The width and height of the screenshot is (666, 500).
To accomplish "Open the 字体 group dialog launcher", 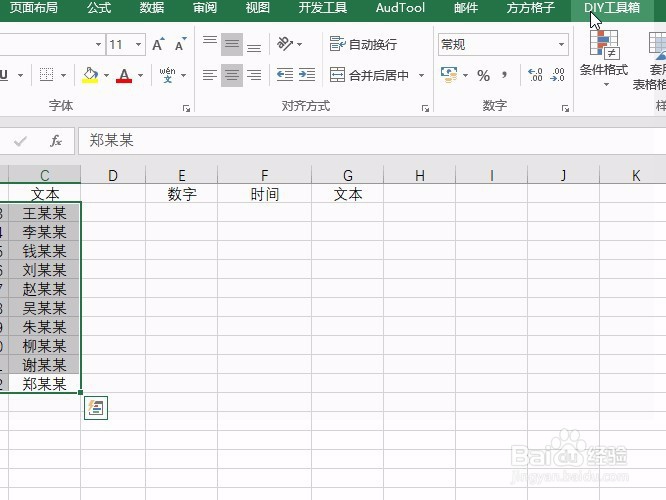I will point(186,108).
